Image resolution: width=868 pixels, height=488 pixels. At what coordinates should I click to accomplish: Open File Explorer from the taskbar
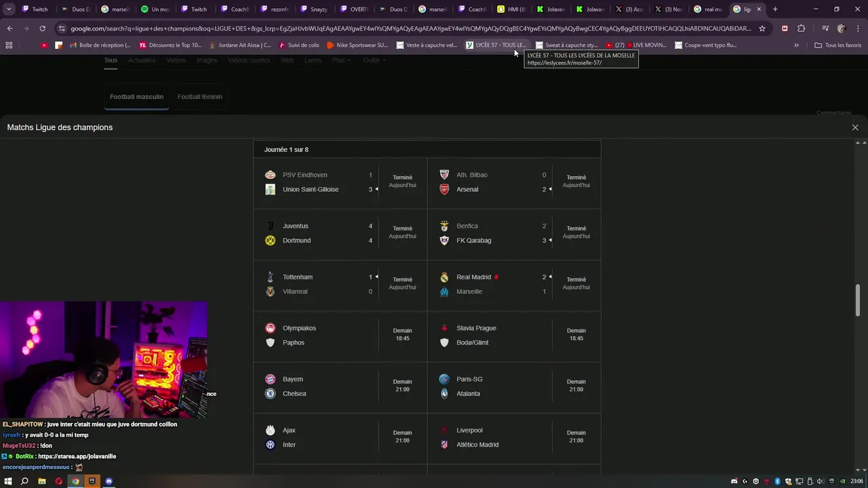pos(41,481)
